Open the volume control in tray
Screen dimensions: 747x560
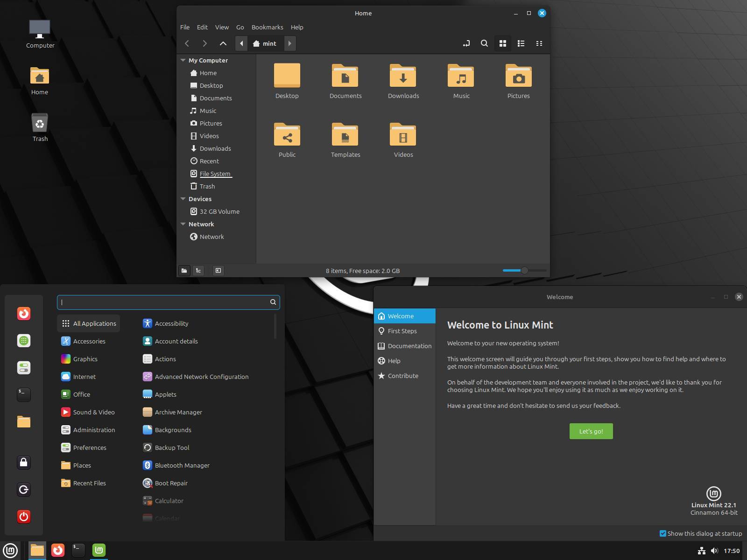pos(714,551)
